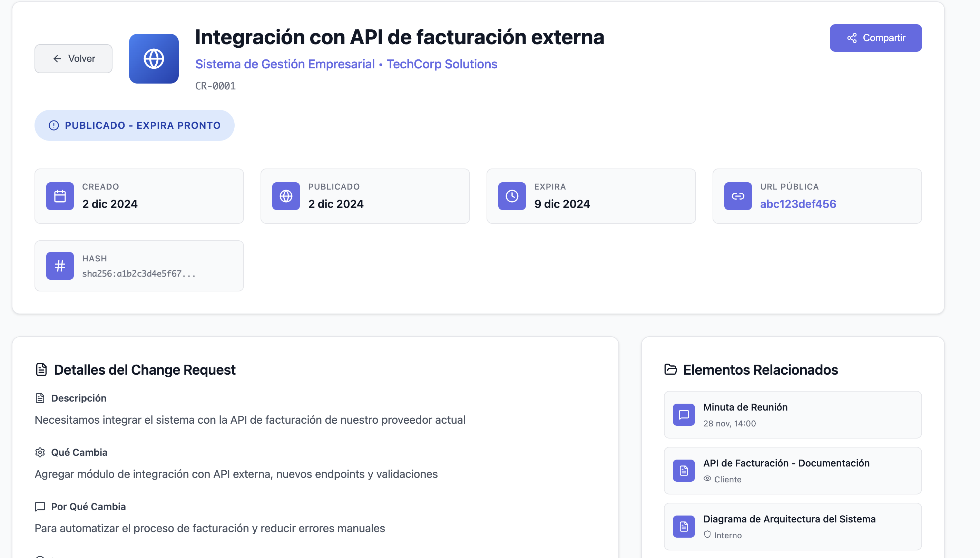The width and height of the screenshot is (980, 558).
Task: Click the link icon in URL Pública card
Action: [737, 196]
